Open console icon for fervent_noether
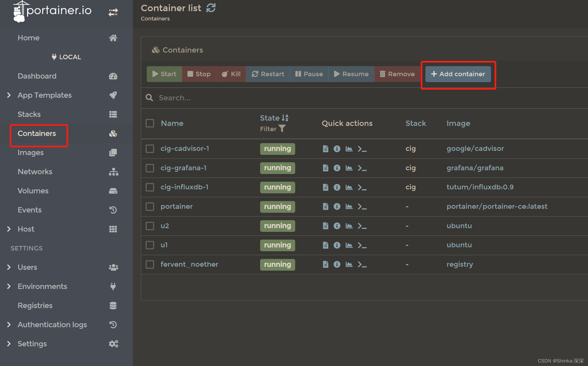 [x=362, y=264]
